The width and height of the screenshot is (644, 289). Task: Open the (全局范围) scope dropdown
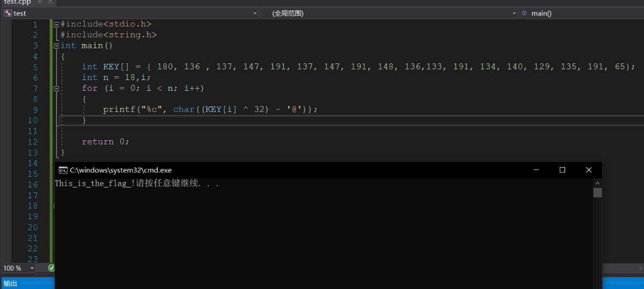(x=389, y=13)
